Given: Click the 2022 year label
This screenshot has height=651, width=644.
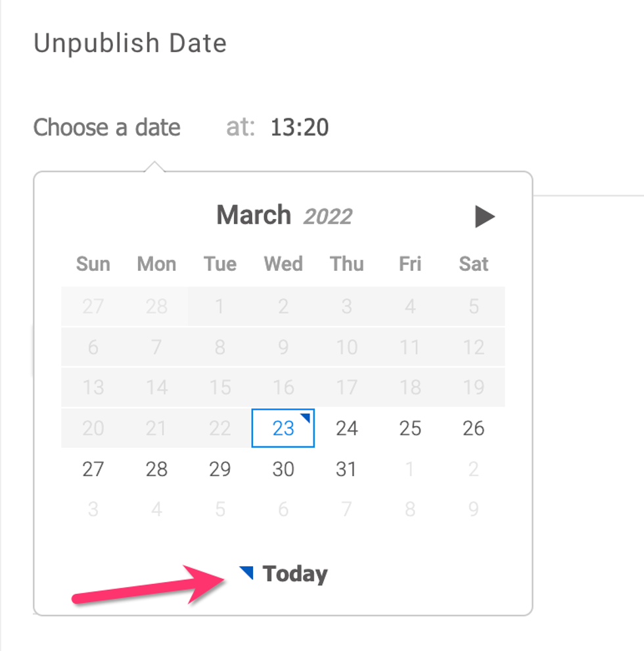Looking at the screenshot, I should coord(327,216).
